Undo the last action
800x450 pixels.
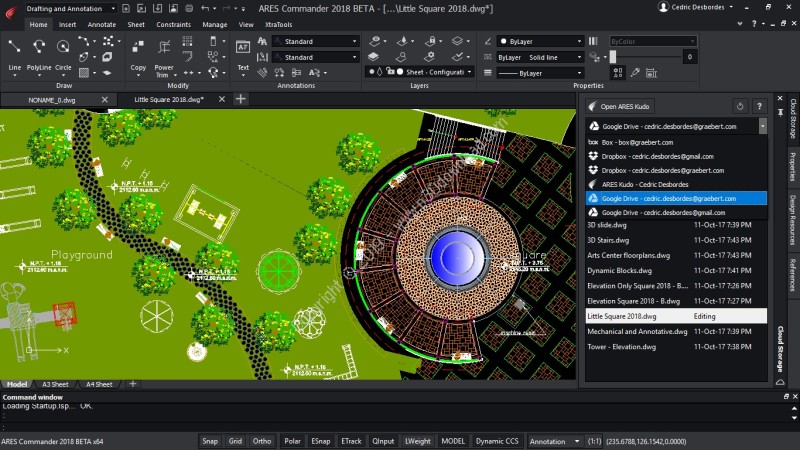tap(205, 8)
